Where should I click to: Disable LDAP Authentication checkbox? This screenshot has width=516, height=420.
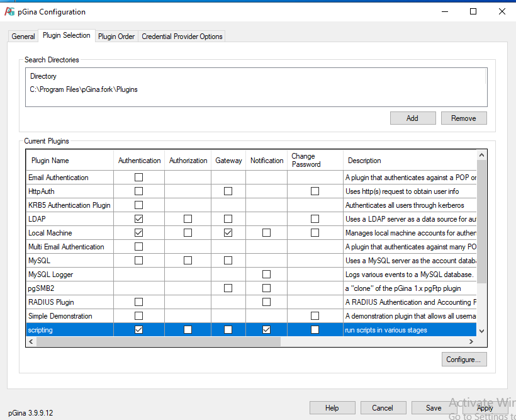coord(139,219)
